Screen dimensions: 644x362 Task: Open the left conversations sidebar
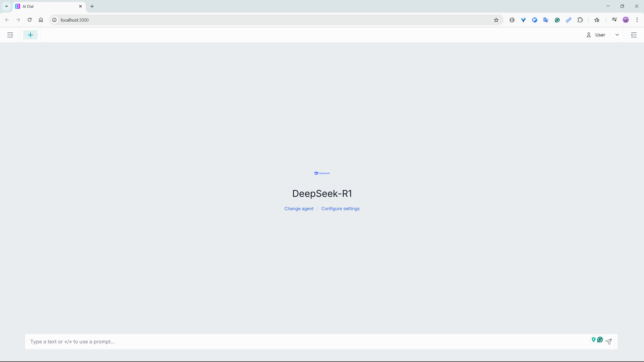[x=10, y=35]
